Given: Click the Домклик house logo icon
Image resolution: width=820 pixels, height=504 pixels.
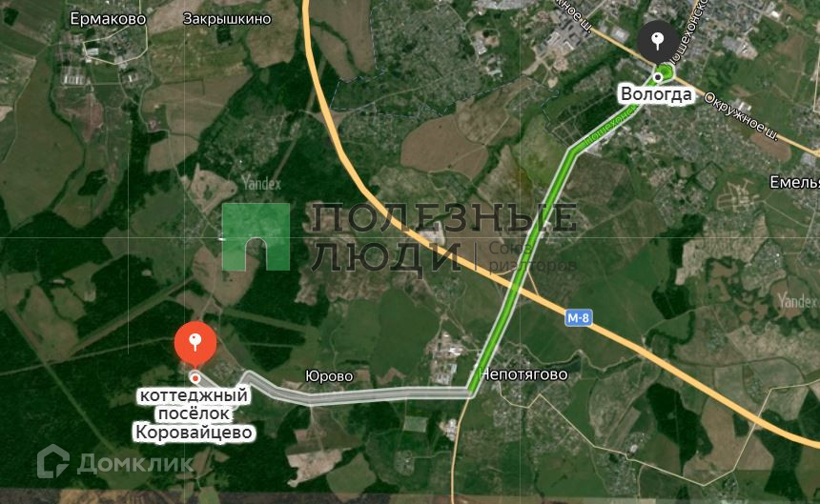Looking at the screenshot, I should tap(52, 461).
